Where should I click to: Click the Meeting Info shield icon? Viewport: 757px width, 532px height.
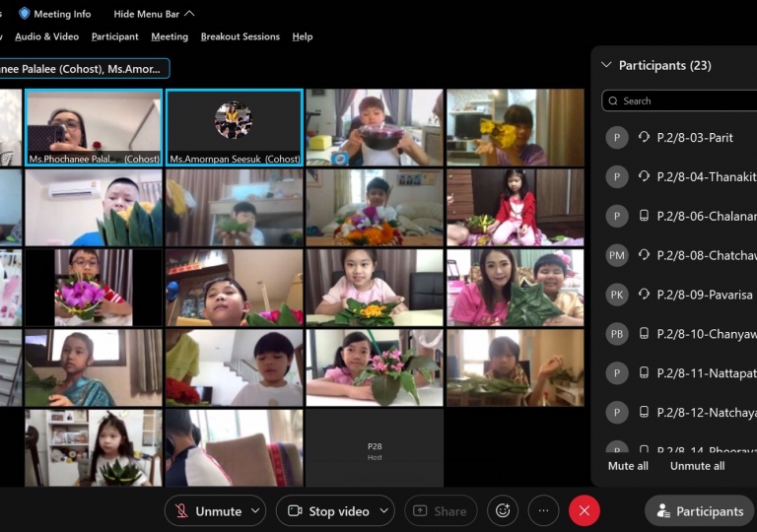click(24, 14)
